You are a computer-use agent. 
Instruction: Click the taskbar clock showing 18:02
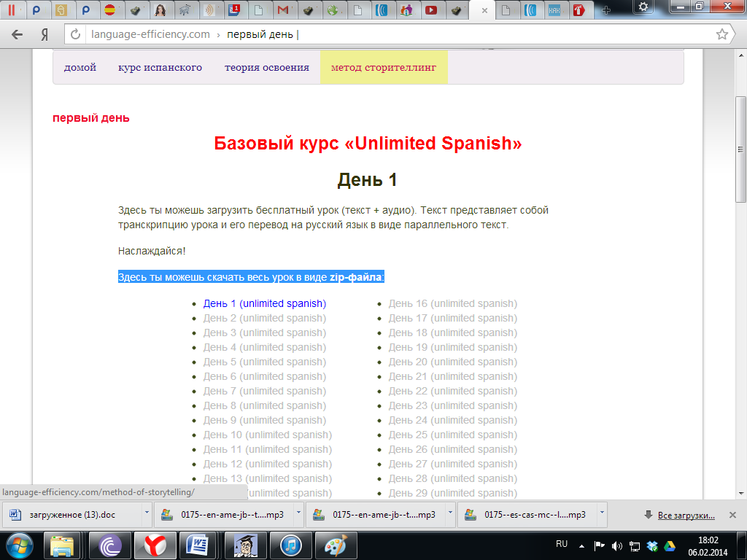click(x=708, y=546)
